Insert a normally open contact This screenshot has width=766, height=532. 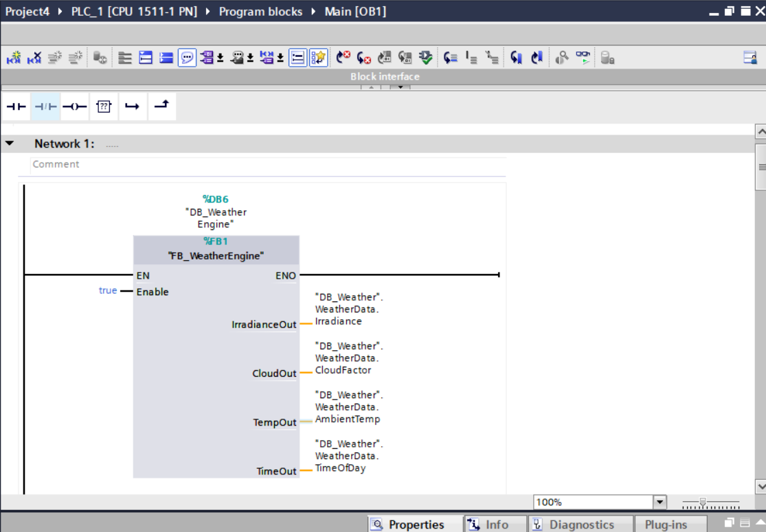[16, 106]
